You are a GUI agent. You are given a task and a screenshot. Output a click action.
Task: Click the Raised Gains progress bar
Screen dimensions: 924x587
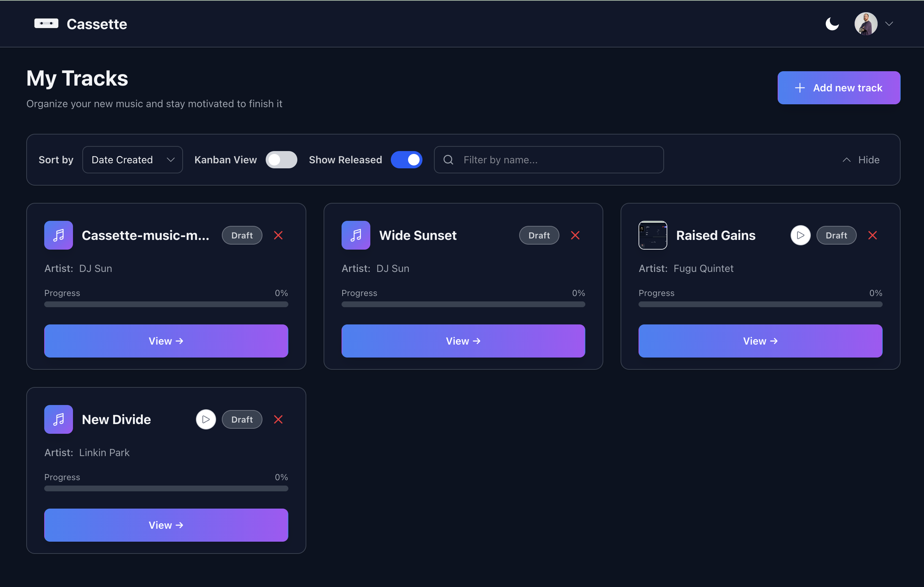[760, 304]
